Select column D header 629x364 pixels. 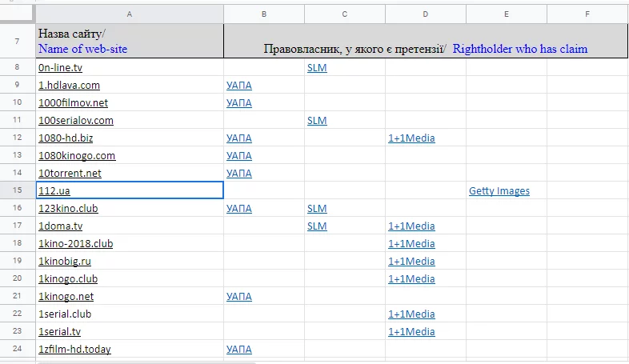tap(426, 14)
